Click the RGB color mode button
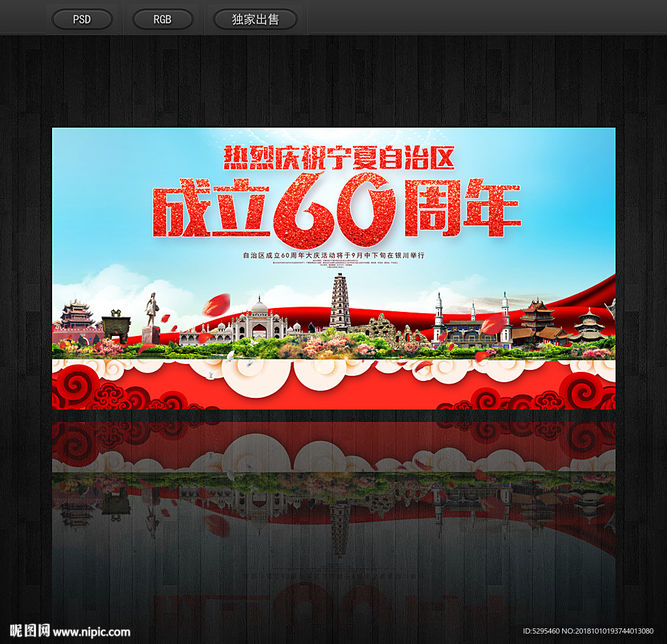This screenshot has height=644, width=667. pyautogui.click(x=162, y=20)
